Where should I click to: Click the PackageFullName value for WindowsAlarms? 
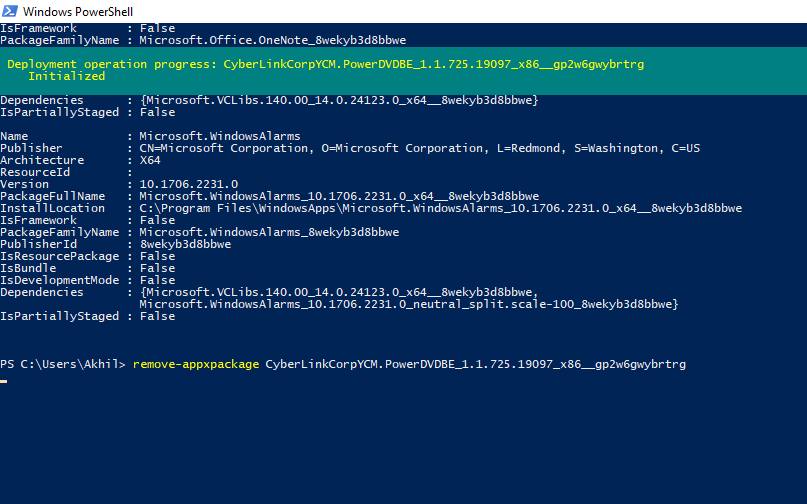[x=339, y=196]
